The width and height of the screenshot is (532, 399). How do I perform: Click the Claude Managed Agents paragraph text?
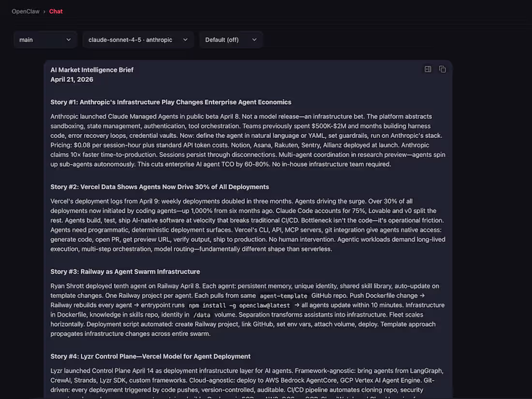(x=248, y=140)
